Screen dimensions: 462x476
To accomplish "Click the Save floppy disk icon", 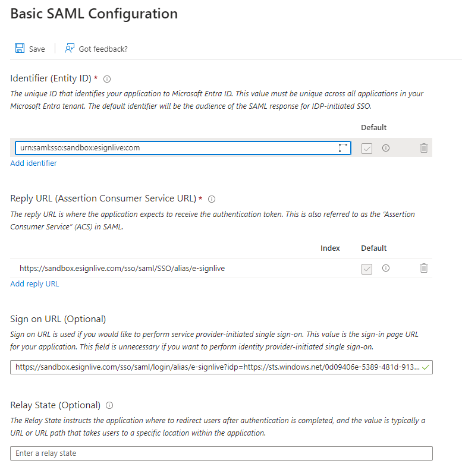I will click(20, 48).
